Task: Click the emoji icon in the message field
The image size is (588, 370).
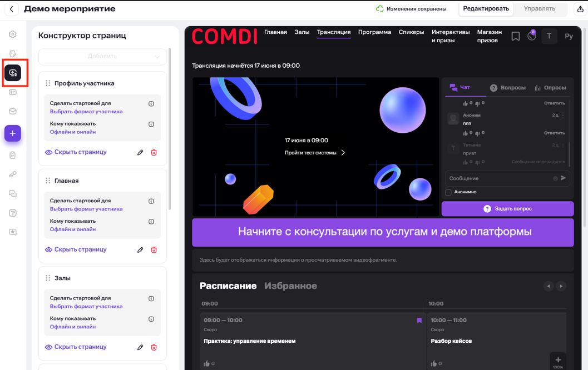Action: tap(555, 179)
